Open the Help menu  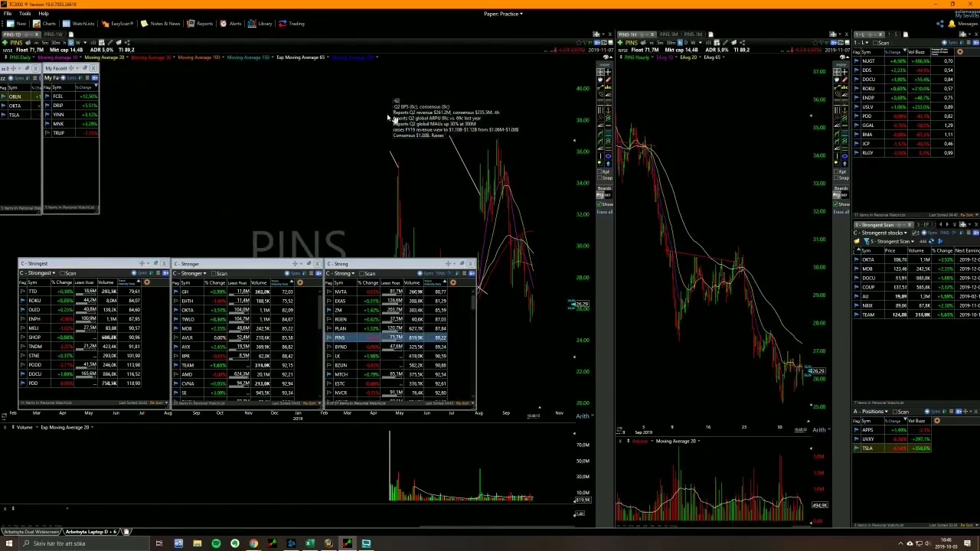43,14
